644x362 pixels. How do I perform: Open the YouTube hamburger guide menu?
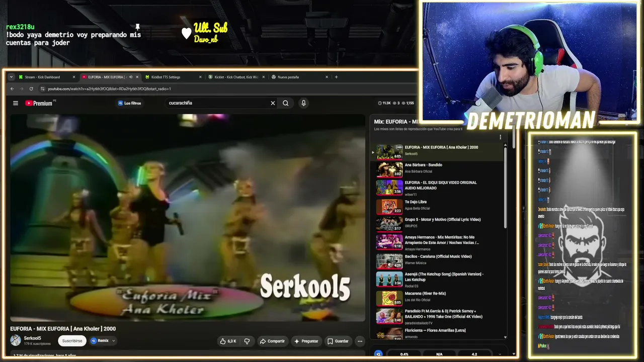click(x=16, y=103)
